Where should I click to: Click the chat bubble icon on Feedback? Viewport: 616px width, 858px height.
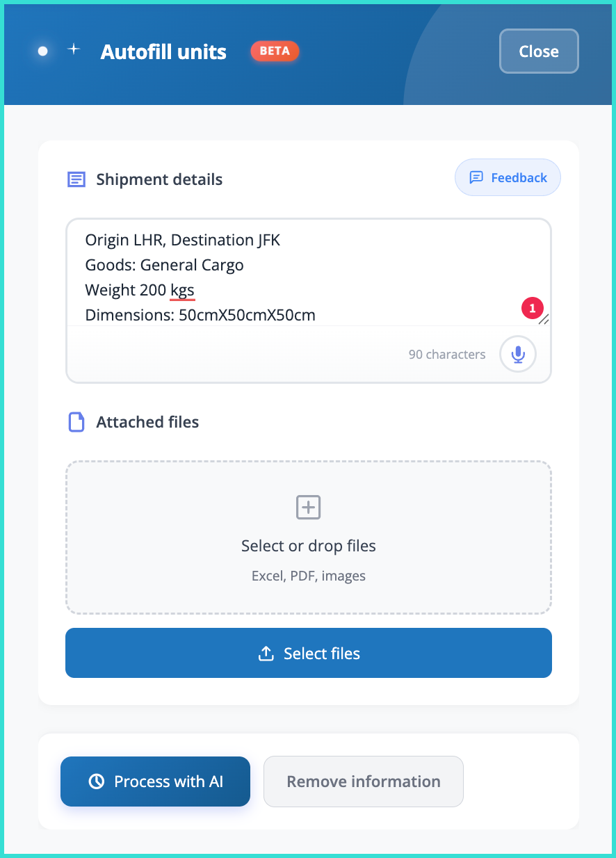476,177
